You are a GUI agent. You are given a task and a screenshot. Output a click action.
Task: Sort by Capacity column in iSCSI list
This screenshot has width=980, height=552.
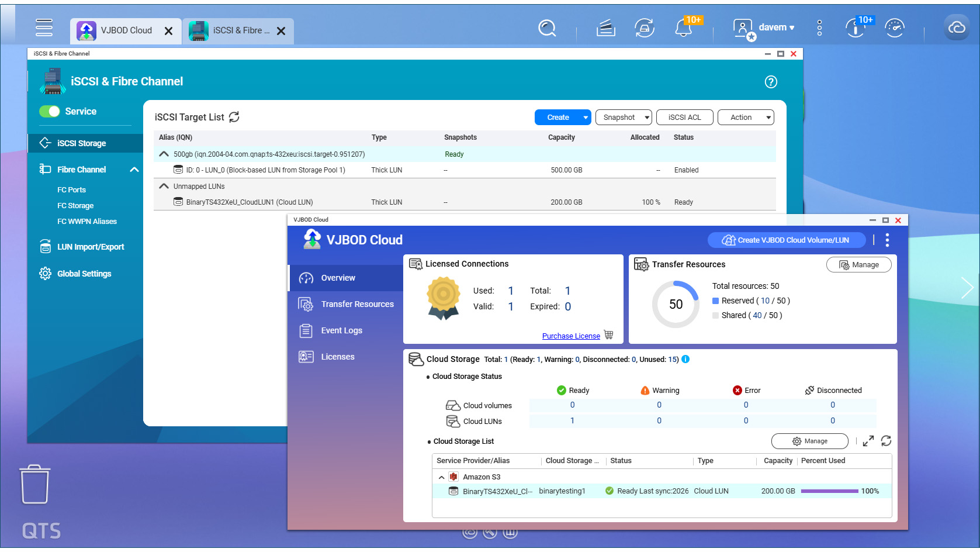(561, 137)
